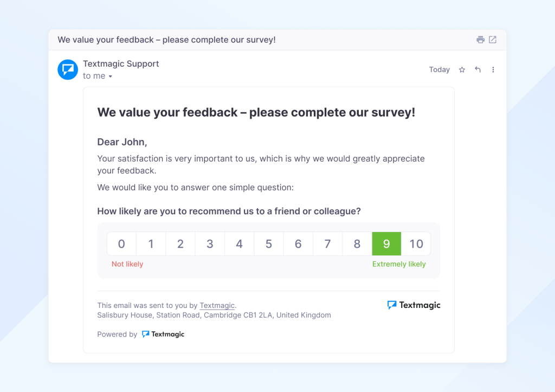The height and width of the screenshot is (392, 555).
Task: Choose rating 5 on the survey scale
Action: 269,244
